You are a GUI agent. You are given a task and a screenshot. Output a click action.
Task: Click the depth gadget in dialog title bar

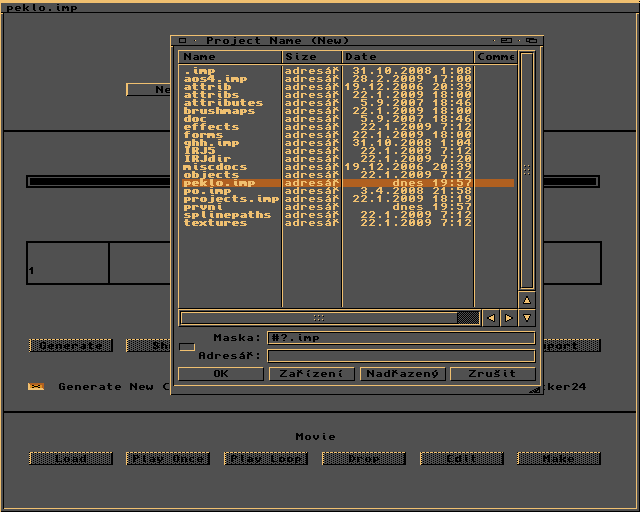[x=531, y=40]
